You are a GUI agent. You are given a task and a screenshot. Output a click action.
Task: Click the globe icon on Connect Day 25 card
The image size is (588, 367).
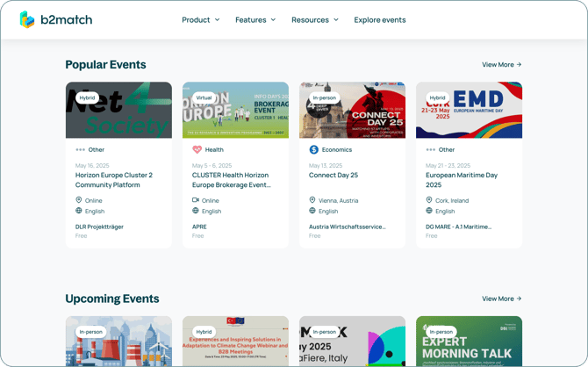[x=312, y=211]
